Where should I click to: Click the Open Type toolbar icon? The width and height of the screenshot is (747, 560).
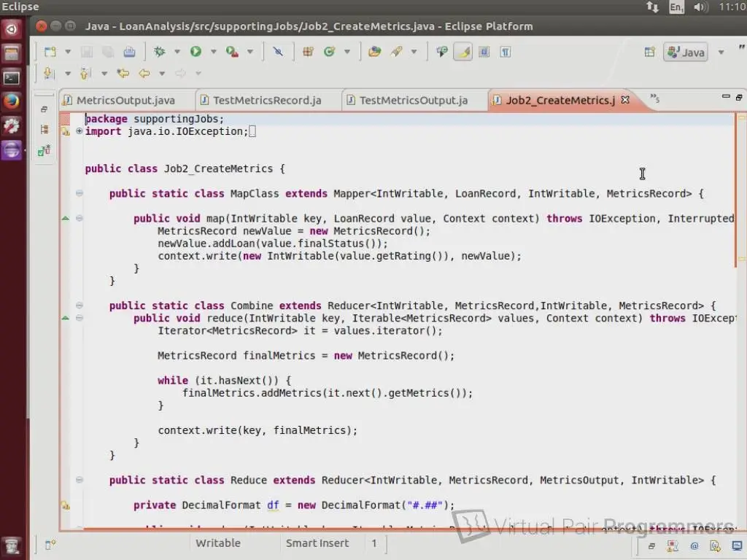(x=375, y=52)
